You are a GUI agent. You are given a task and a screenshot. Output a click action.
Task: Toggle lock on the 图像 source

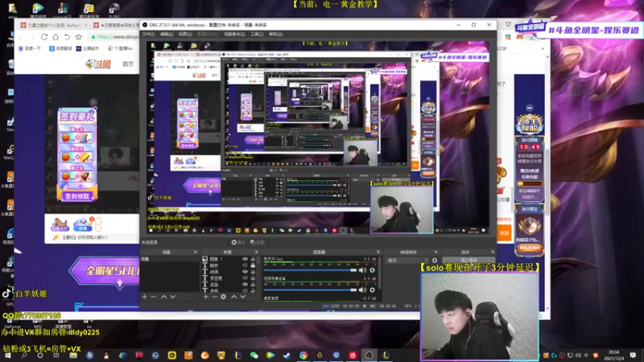pyautogui.click(x=253, y=259)
